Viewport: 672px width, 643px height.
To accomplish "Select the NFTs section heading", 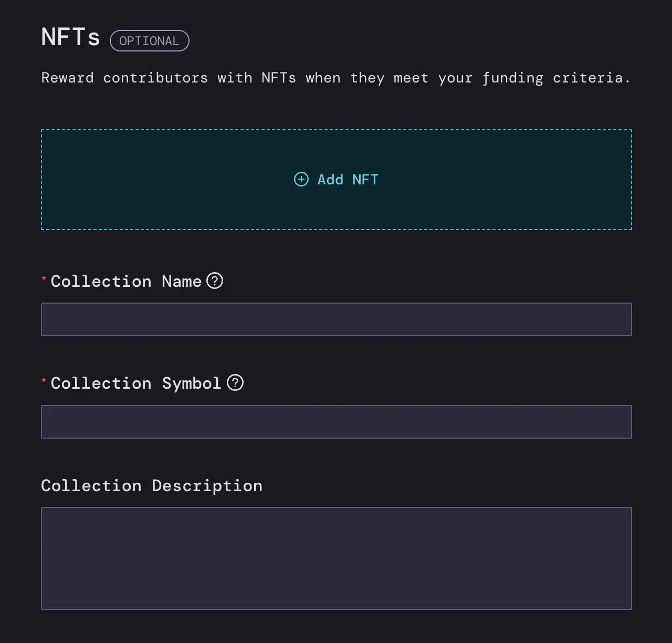I will [x=70, y=36].
